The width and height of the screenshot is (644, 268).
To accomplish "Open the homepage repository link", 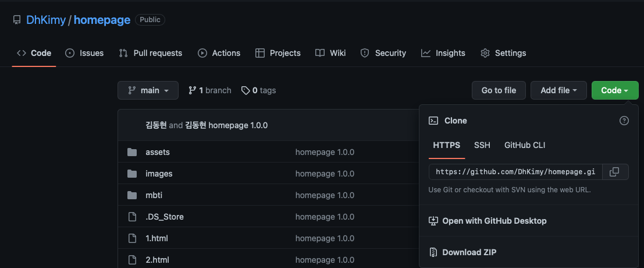I will (102, 20).
